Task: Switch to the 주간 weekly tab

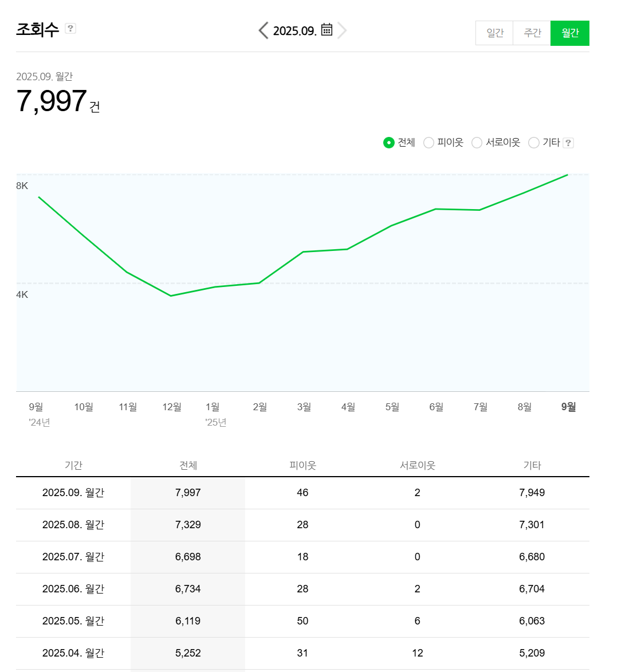Action: pyautogui.click(x=532, y=33)
